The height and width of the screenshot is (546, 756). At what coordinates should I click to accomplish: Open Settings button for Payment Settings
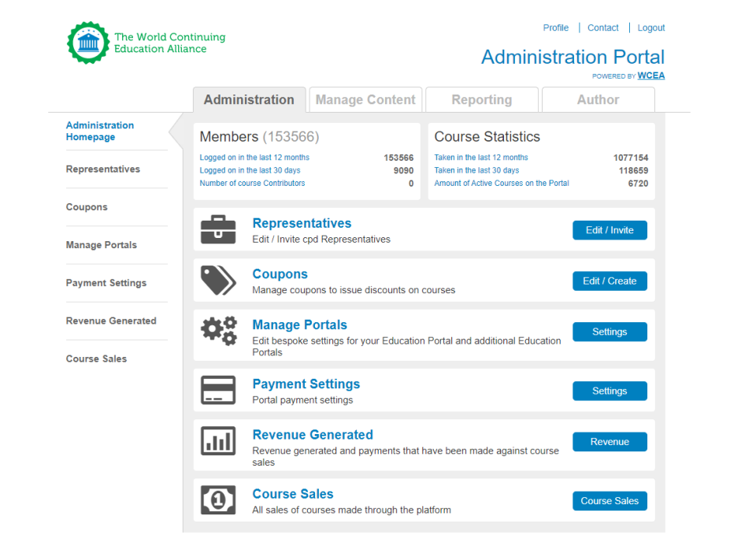610,391
